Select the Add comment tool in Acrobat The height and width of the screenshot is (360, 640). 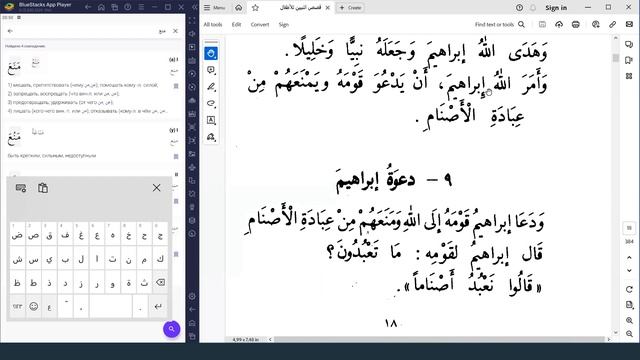[x=211, y=70]
